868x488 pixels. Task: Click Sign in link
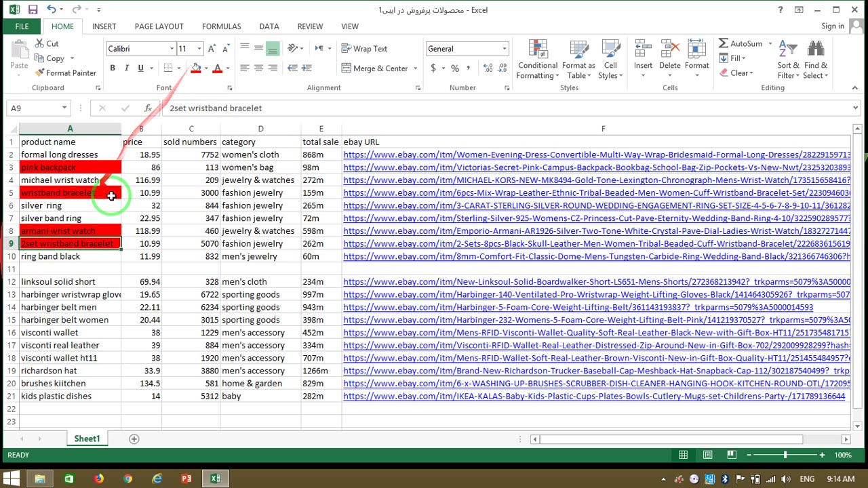pyautogui.click(x=833, y=26)
